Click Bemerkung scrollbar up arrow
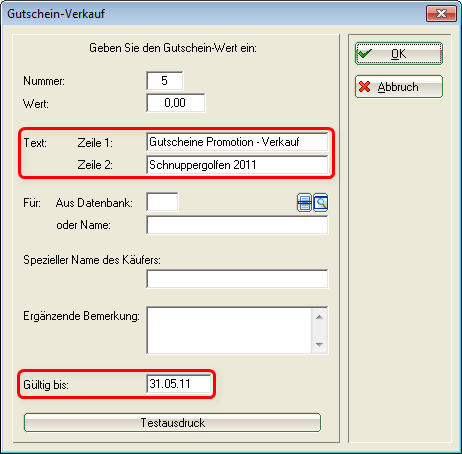This screenshot has height=454, width=462. pos(319,317)
